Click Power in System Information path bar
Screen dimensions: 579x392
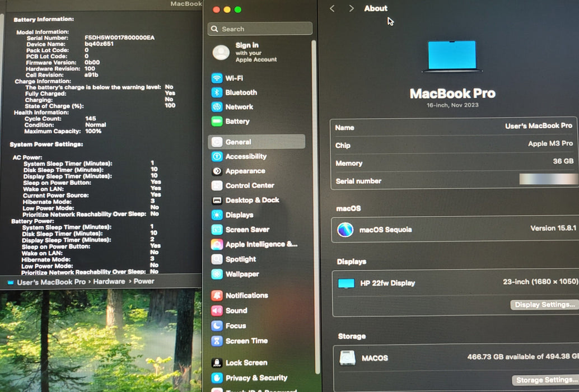(144, 281)
